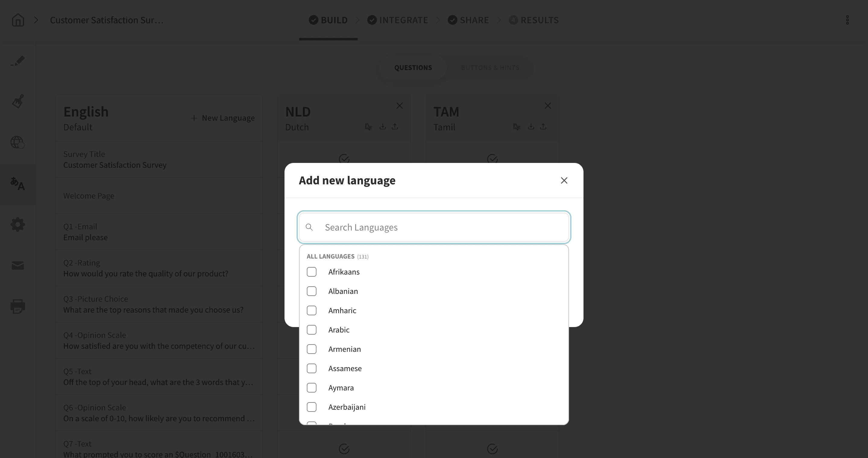Viewport: 868px width, 458px height.
Task: Open the settings gear sidebar icon
Action: click(x=17, y=224)
